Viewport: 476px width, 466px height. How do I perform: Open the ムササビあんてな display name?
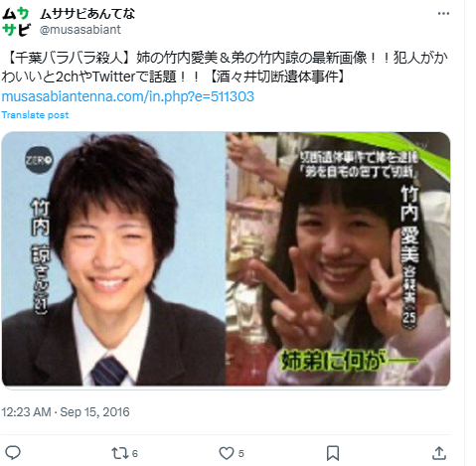click(x=87, y=14)
